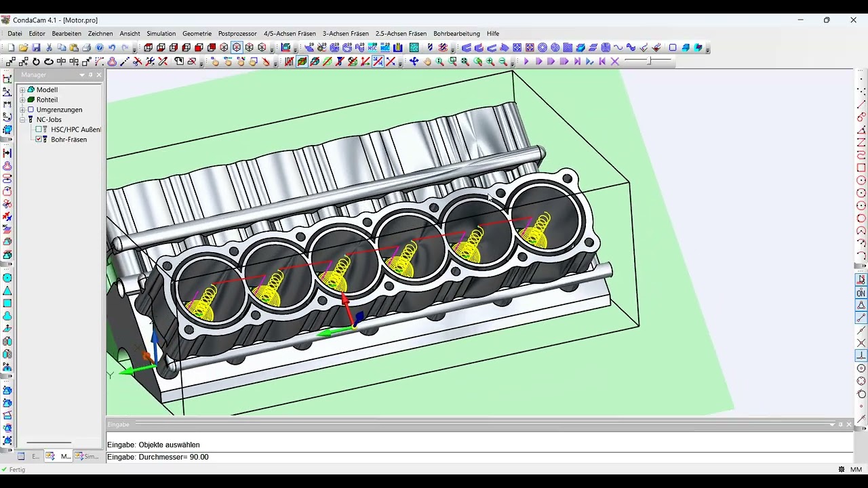Open the Simulation menu
Screen dimensions: 868x488
click(x=161, y=33)
